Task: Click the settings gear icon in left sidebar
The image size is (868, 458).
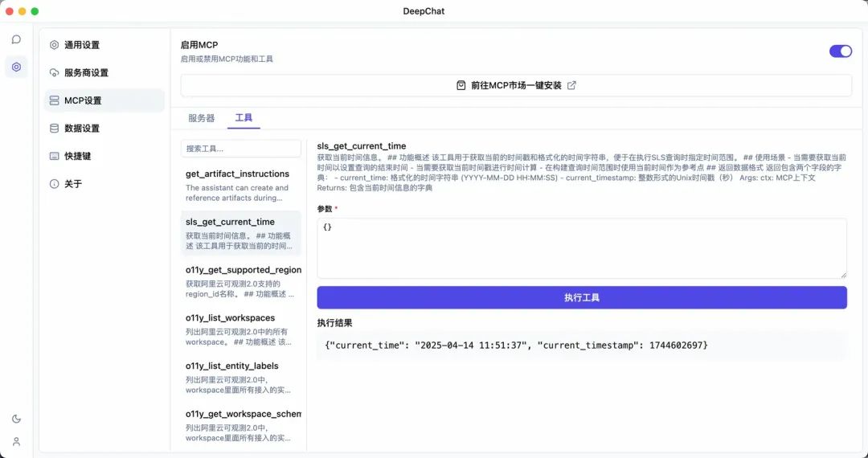Action: pyautogui.click(x=16, y=67)
